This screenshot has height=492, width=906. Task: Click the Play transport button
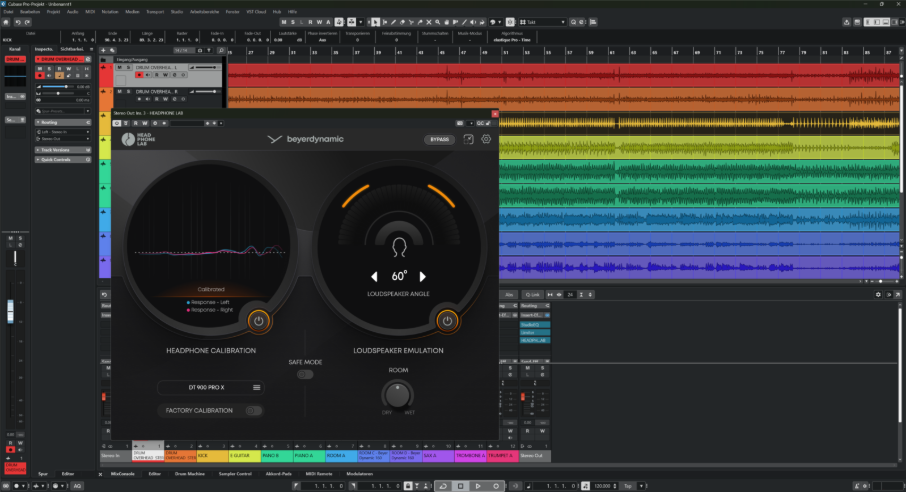(478, 486)
